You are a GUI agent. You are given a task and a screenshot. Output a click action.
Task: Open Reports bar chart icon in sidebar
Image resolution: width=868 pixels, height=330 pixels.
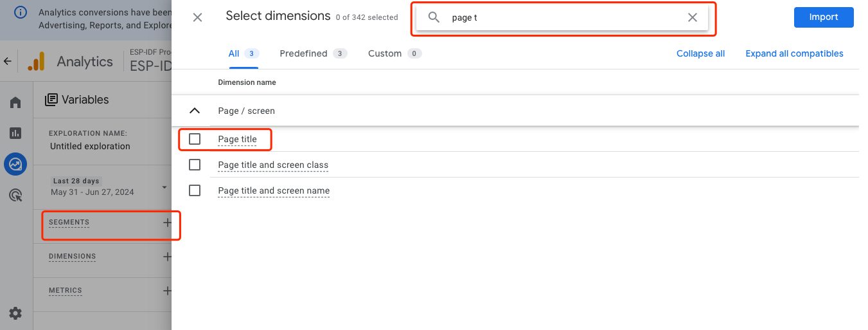(15, 133)
